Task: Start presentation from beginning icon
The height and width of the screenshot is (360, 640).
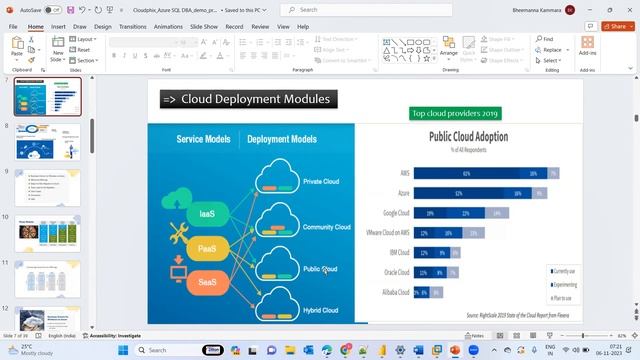Action: pyautogui.click(x=110, y=10)
